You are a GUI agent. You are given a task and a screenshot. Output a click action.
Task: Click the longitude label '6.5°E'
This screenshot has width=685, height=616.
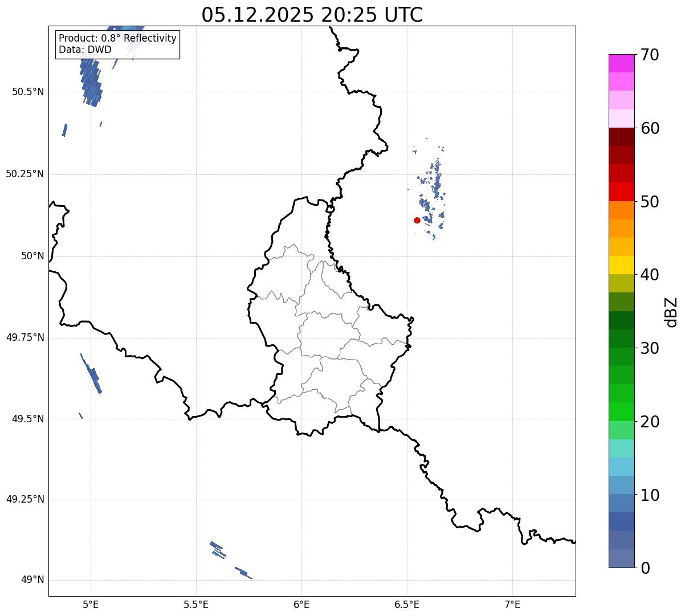407,605
